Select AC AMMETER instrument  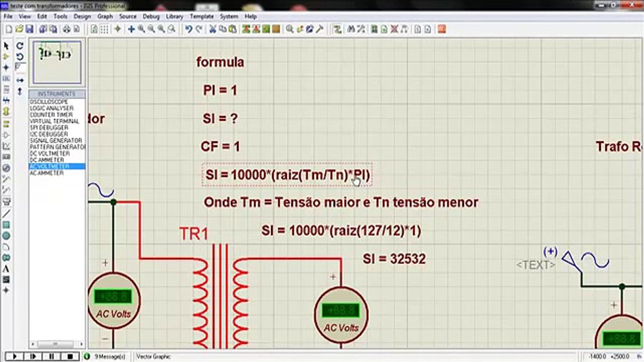(x=57, y=173)
